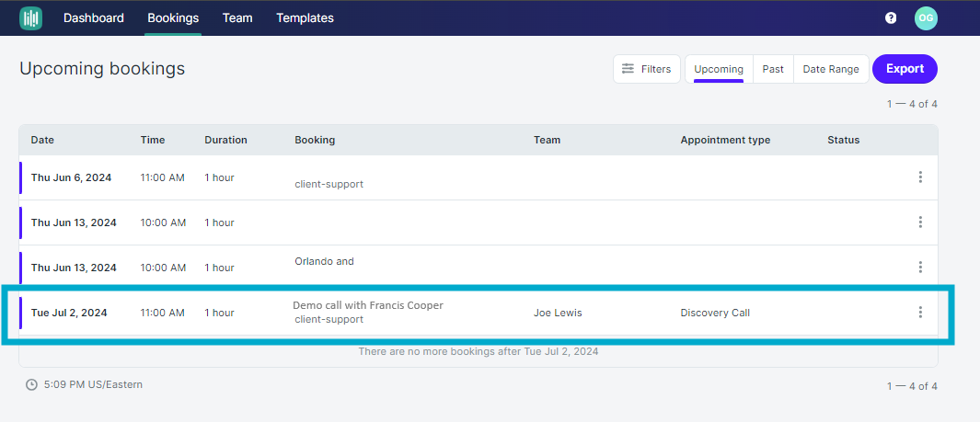Click the clock icon beside US/Eastern time
Image resolution: width=980 pixels, height=422 pixels.
[31, 384]
